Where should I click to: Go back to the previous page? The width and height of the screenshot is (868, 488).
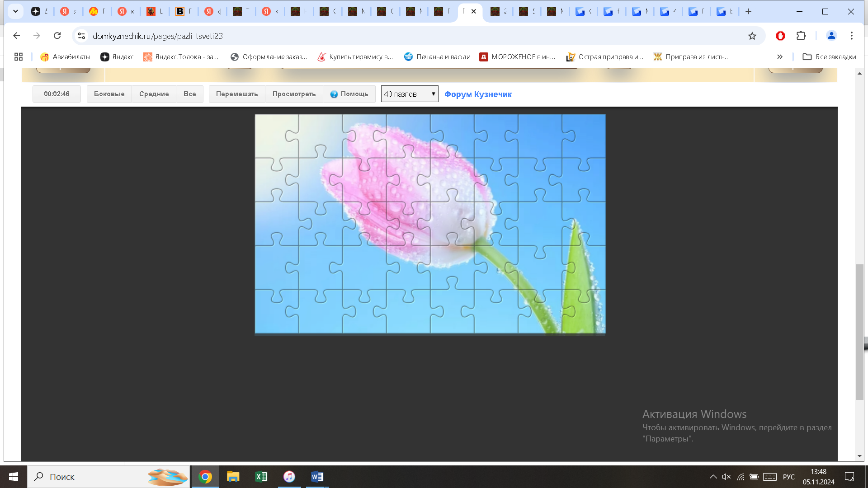tap(17, 36)
